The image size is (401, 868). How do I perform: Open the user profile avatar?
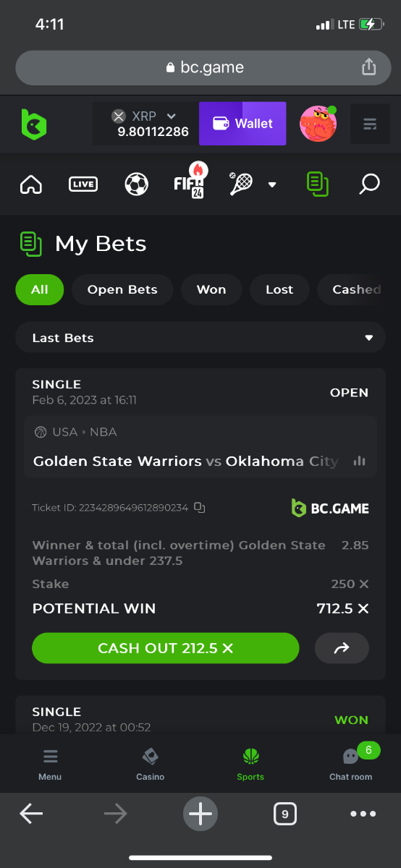318,124
